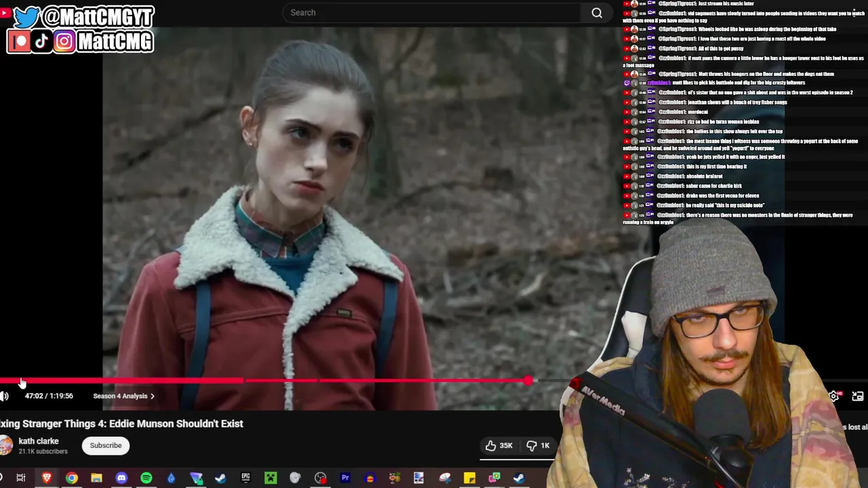Like the video with 35K thumbs up
This screenshot has width=868, height=488.
[498, 445]
